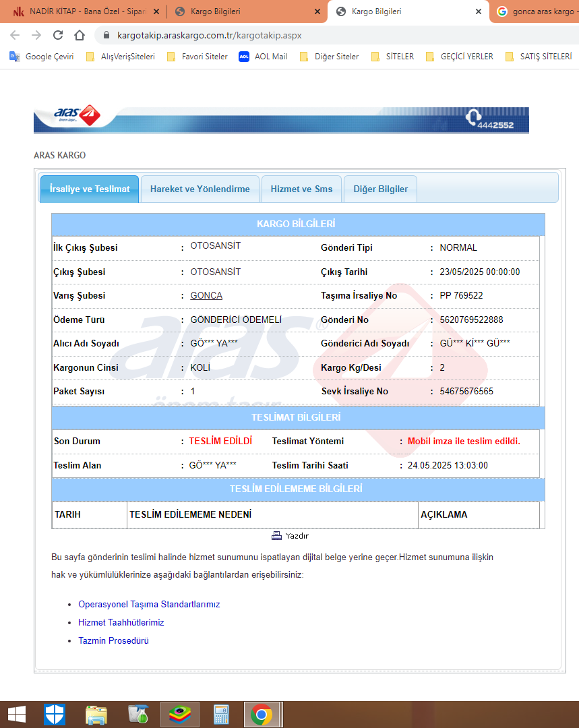Click the Yazdır print label
The height and width of the screenshot is (728, 579).
point(297,536)
